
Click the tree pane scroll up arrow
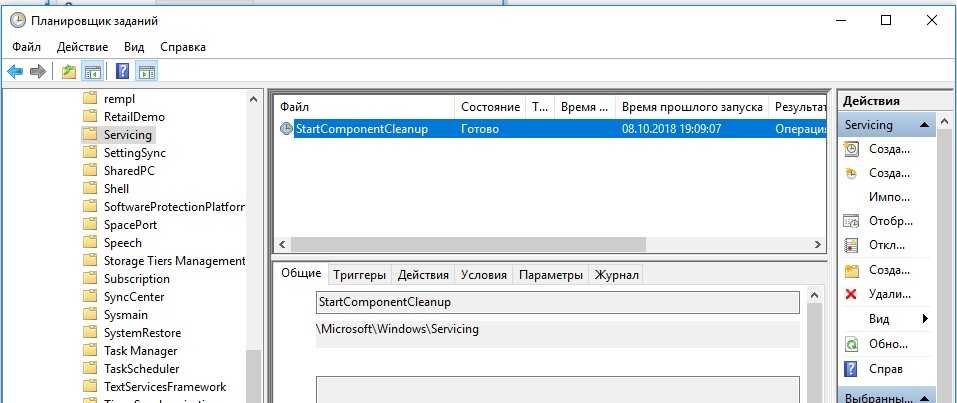pos(254,98)
